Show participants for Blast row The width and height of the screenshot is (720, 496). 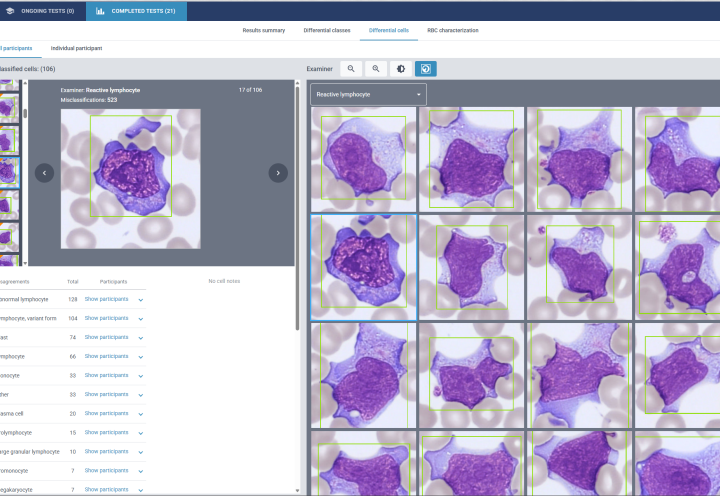[106, 337]
